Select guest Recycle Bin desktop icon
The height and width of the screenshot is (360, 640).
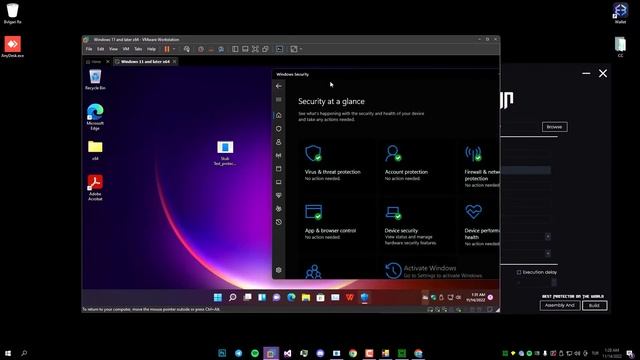[x=95, y=80]
